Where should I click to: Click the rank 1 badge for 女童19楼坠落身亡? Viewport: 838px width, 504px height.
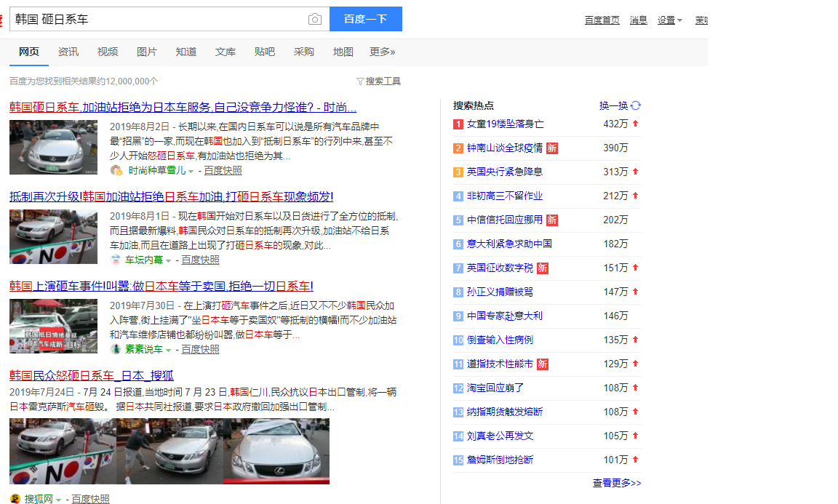pos(458,124)
